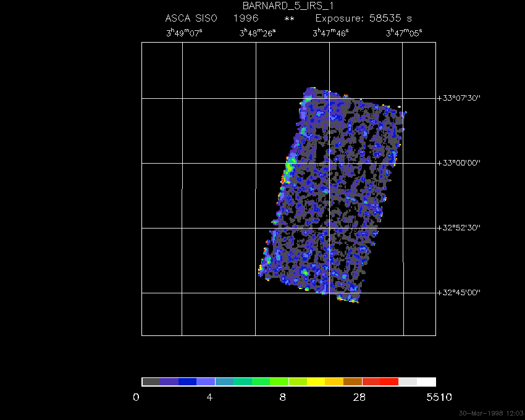Click the +33°00'00" declination label
This screenshot has height=420, width=525.
(458, 163)
